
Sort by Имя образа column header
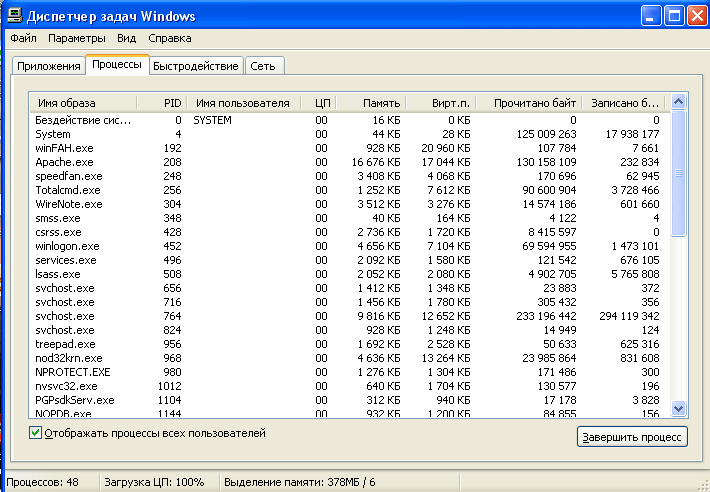(83, 103)
